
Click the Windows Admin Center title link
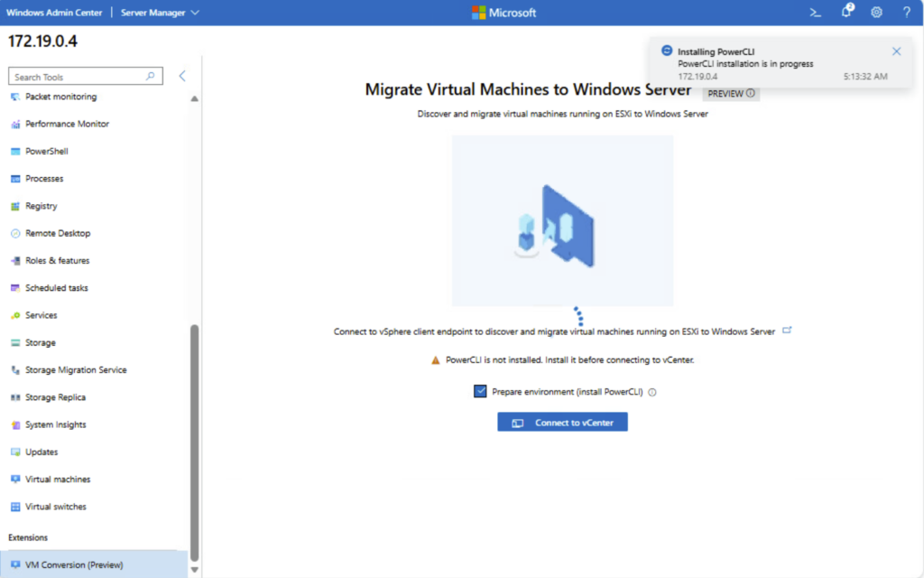[55, 13]
